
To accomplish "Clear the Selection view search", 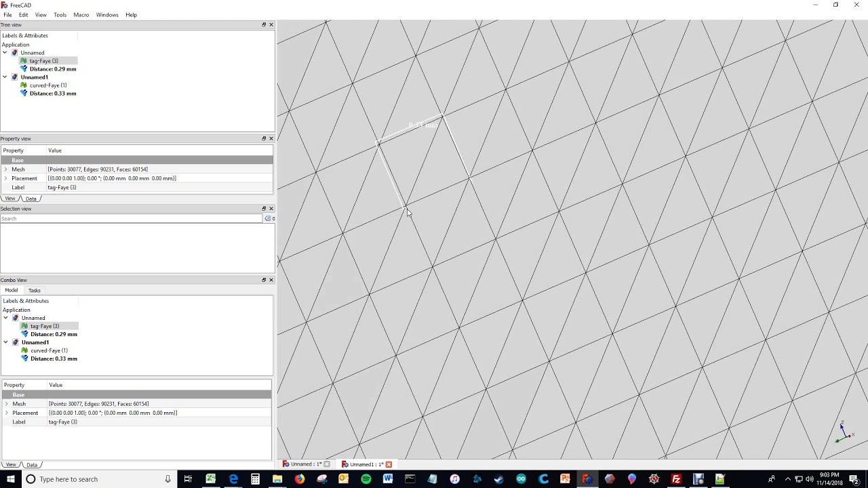I will [x=268, y=219].
